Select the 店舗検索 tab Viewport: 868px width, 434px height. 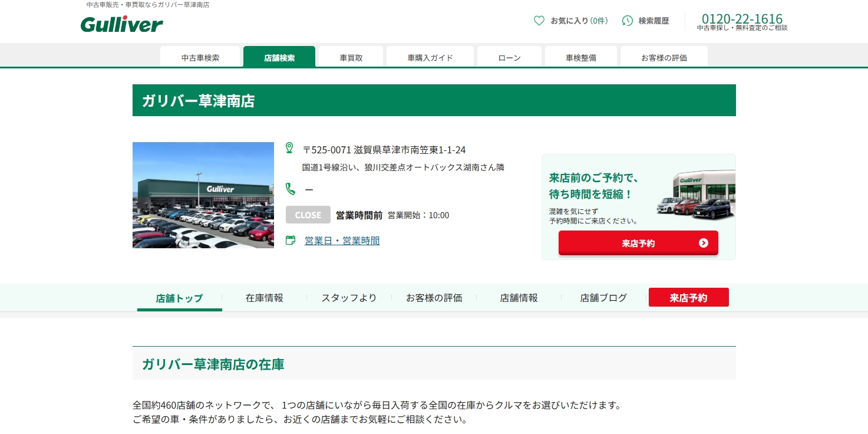279,58
